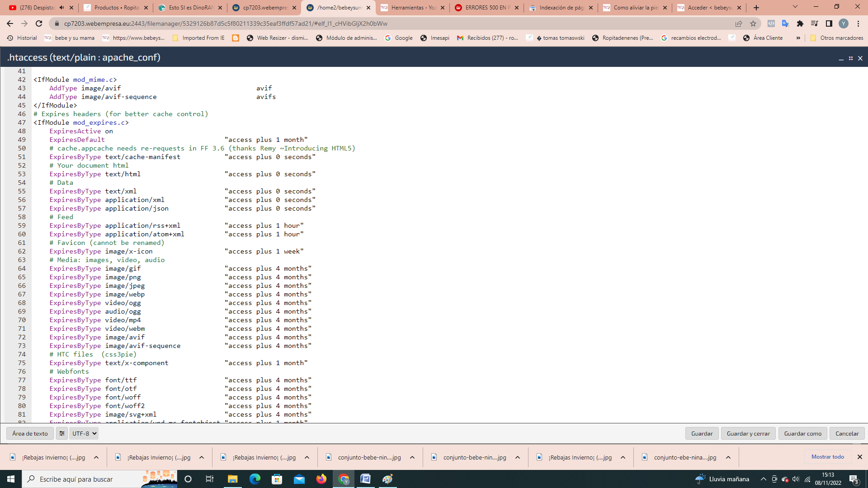This screenshot has width=868, height=488.
Task: Open notifications center icon
Action: pos(854,479)
